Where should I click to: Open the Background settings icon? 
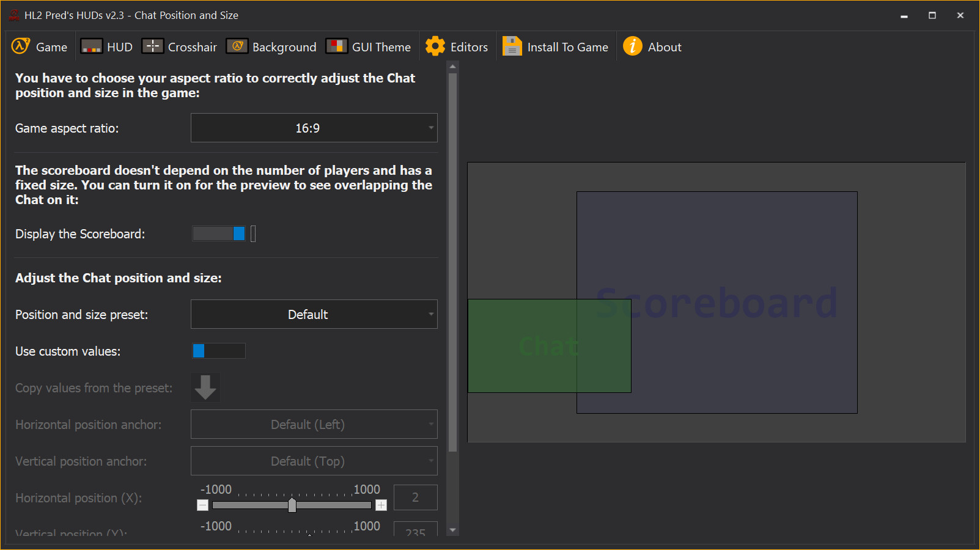tap(237, 46)
